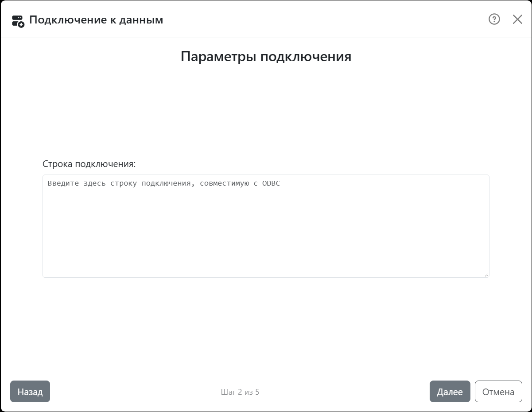Proceed with the Далее button

click(x=450, y=392)
